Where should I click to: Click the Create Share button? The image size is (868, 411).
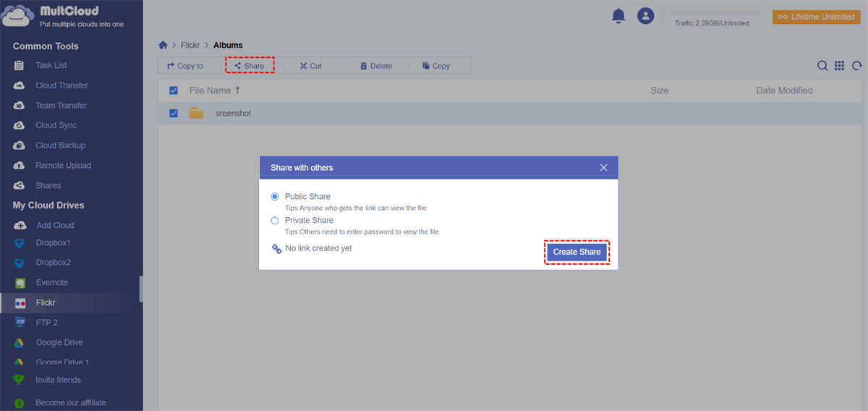pyautogui.click(x=577, y=252)
